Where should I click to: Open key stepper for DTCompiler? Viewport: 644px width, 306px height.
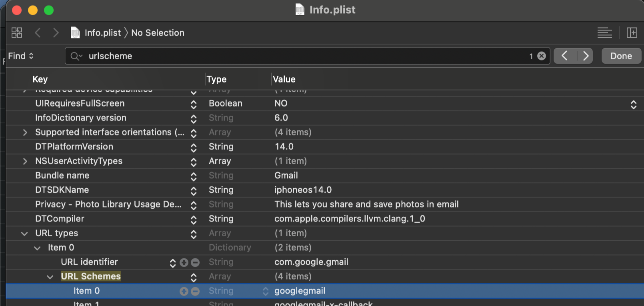(x=194, y=219)
